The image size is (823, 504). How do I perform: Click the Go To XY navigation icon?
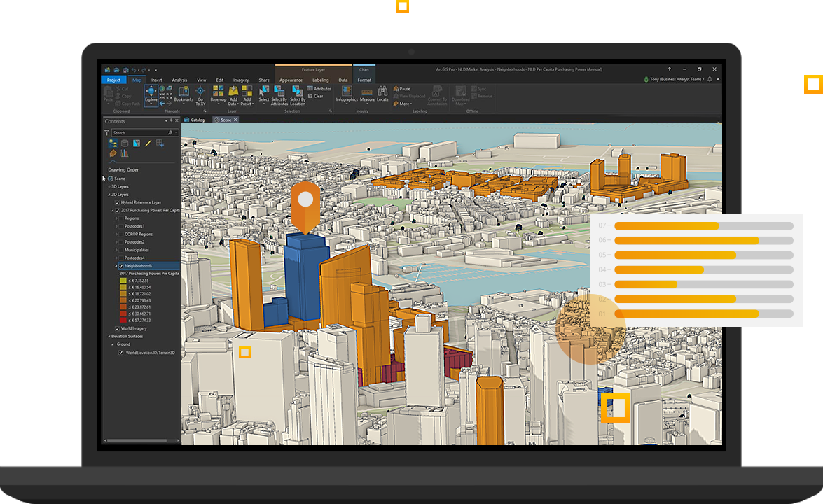(200, 91)
